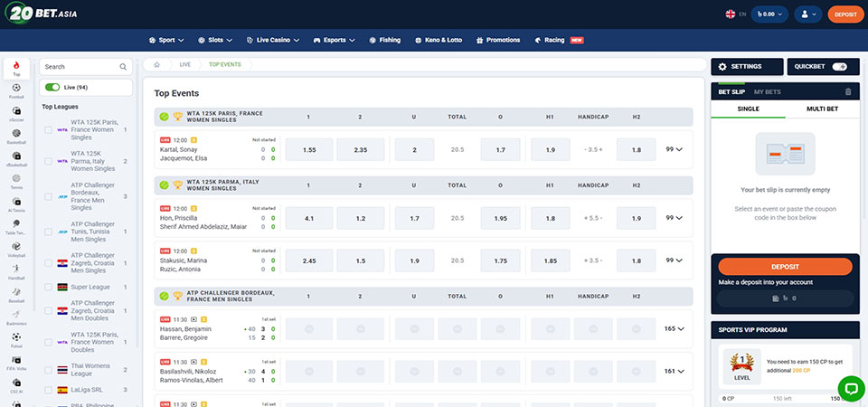Screen dimensions: 868x407
Task: Click the 20Bet.Asia logo
Action: [x=41, y=14]
